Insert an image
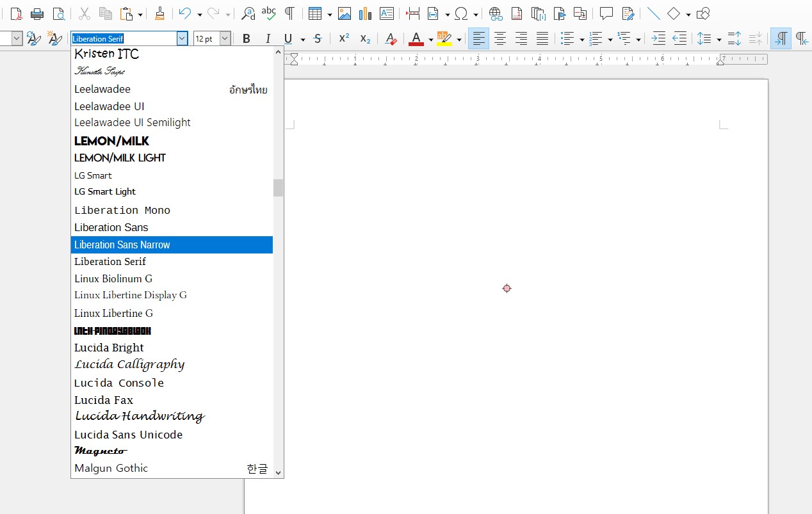812x514 pixels. [x=345, y=13]
